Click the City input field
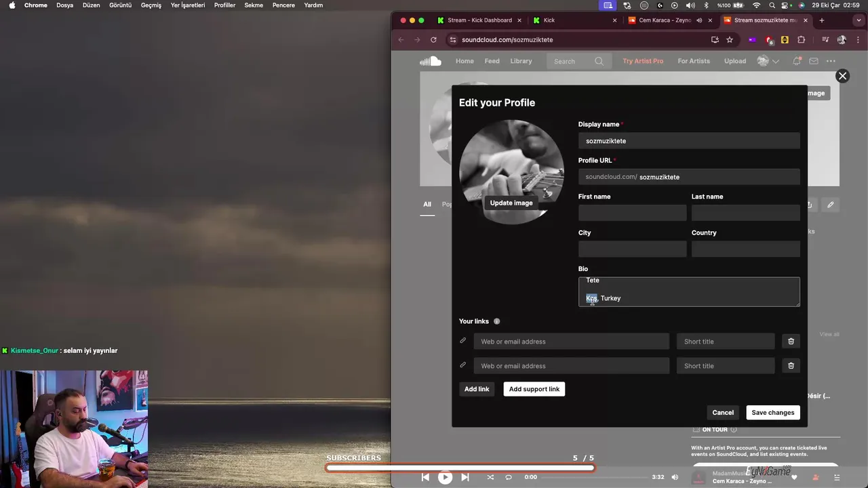The image size is (868, 488). point(633,249)
